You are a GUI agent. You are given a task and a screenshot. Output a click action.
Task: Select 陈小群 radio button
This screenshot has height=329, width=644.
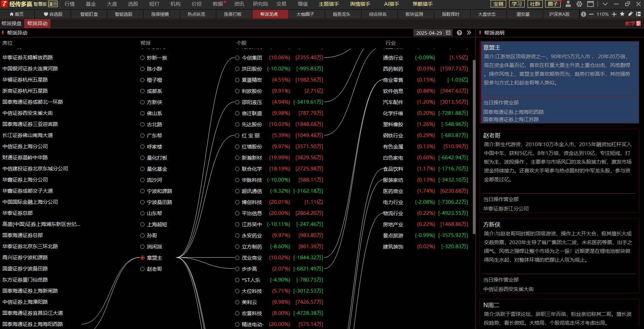tap(142, 69)
